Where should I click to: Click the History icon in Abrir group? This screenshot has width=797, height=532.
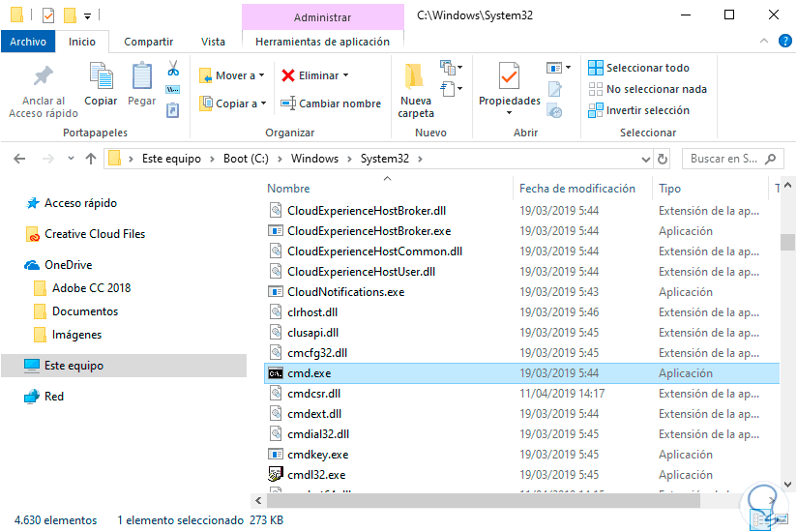click(x=554, y=110)
